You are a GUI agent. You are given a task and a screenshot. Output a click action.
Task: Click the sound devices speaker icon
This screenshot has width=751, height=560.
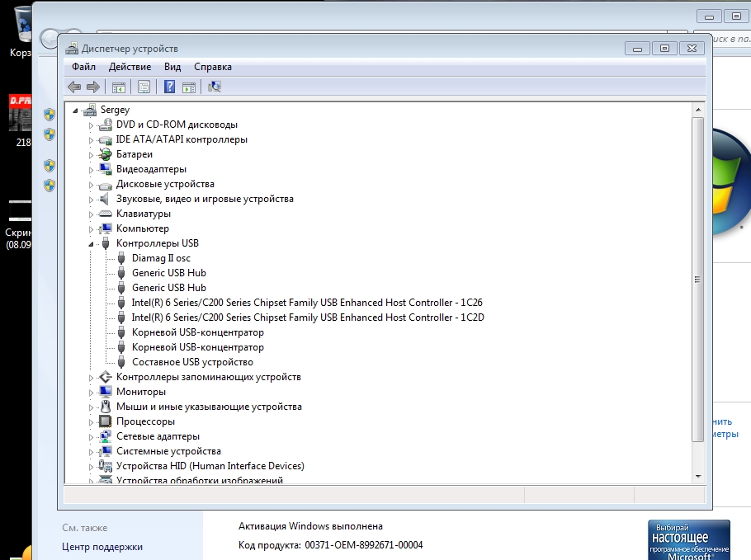(105, 199)
